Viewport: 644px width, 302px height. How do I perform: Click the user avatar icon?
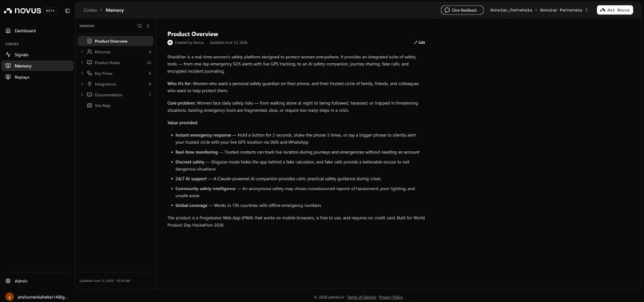tap(9, 296)
